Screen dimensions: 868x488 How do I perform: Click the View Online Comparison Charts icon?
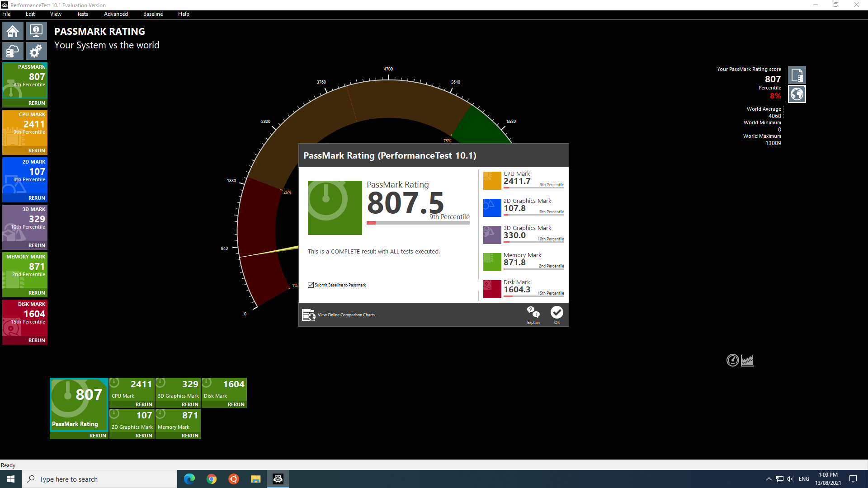pos(309,315)
